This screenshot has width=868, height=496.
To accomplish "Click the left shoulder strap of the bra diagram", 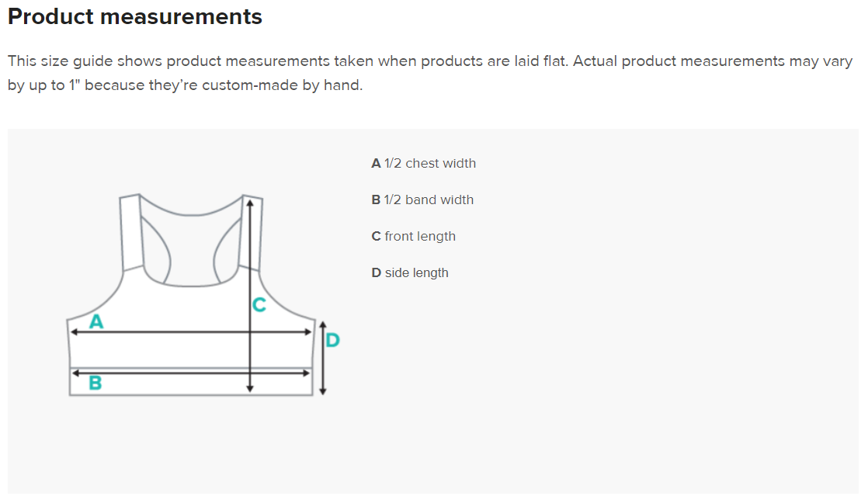I will [129, 233].
